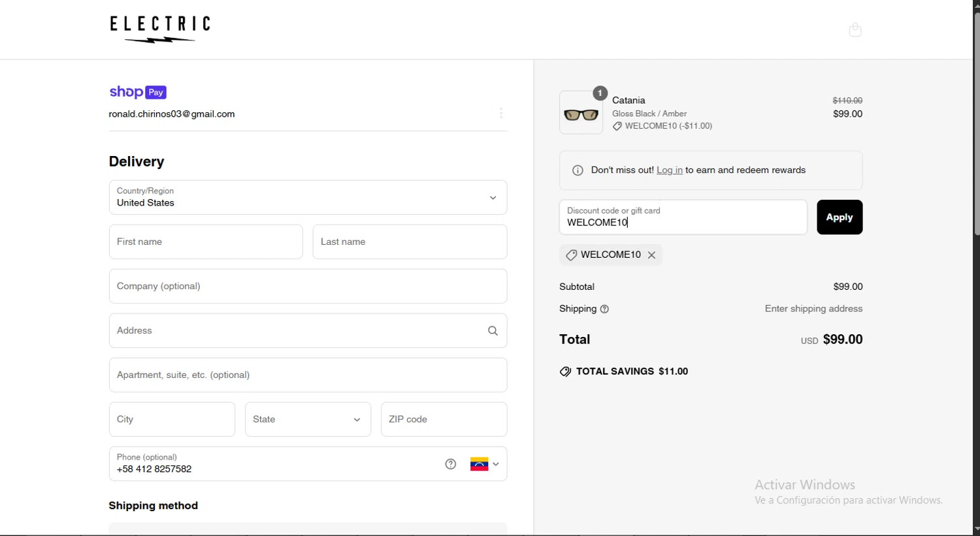
Task: Click the total savings tag icon
Action: 565,372
